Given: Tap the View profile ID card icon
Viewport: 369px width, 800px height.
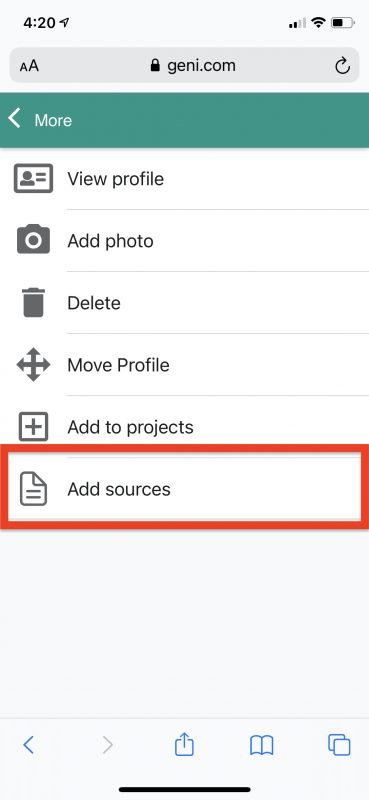Looking at the screenshot, I should point(33,178).
